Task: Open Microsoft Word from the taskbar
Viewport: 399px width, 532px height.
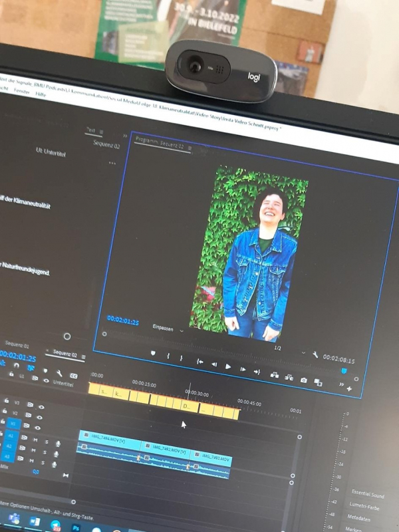Action: click(35, 521)
